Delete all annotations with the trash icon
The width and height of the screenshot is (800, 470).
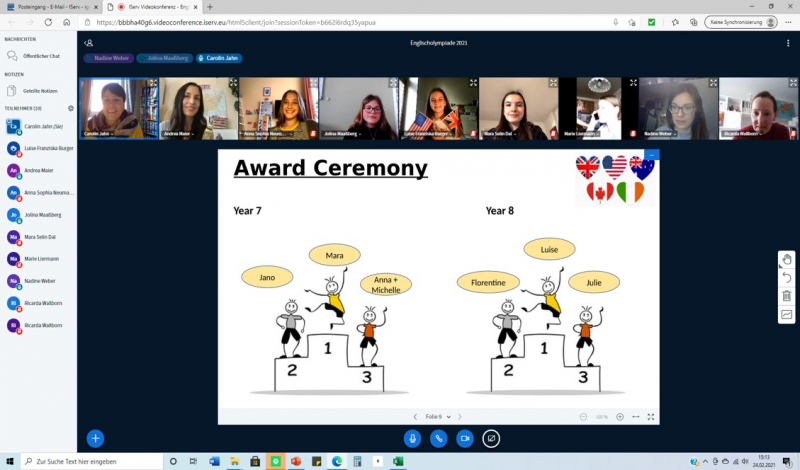pyautogui.click(x=787, y=296)
